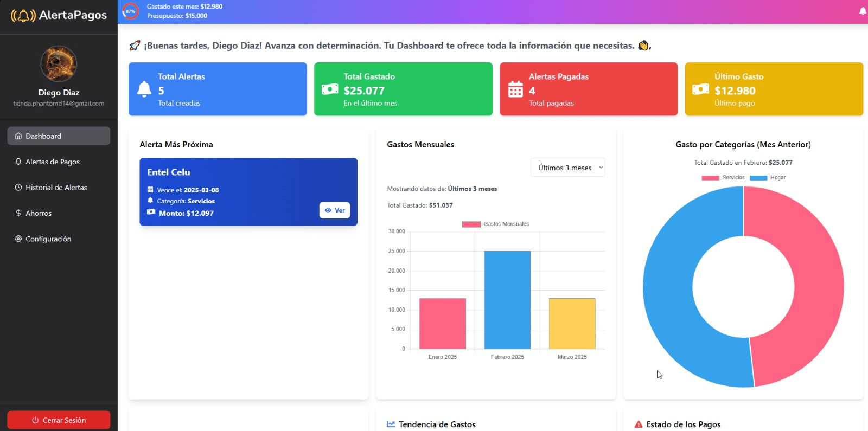Click the Ahorros dollar sign icon
The height and width of the screenshot is (431, 868).
pyautogui.click(x=18, y=213)
